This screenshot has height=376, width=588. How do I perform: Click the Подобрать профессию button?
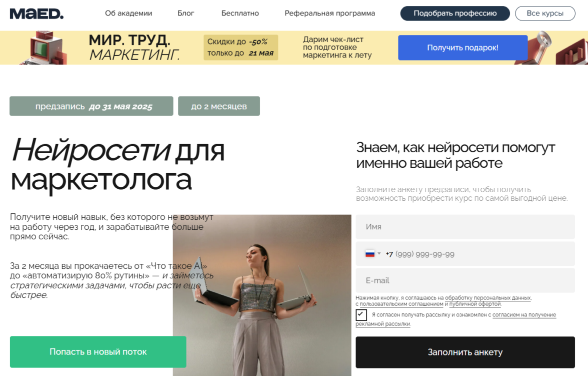[x=455, y=13]
